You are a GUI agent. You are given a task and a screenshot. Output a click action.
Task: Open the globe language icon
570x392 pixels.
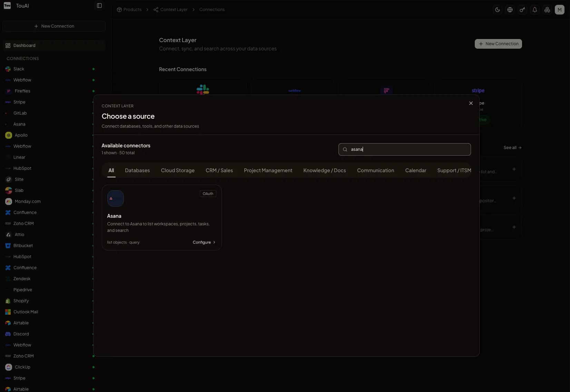point(510,10)
